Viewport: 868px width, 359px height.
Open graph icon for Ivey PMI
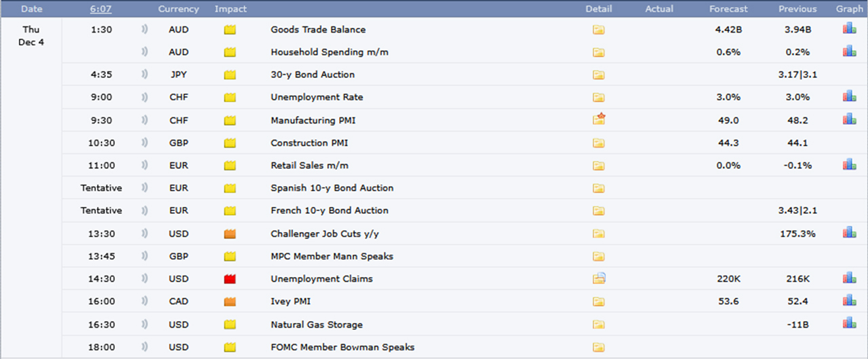pyautogui.click(x=849, y=301)
